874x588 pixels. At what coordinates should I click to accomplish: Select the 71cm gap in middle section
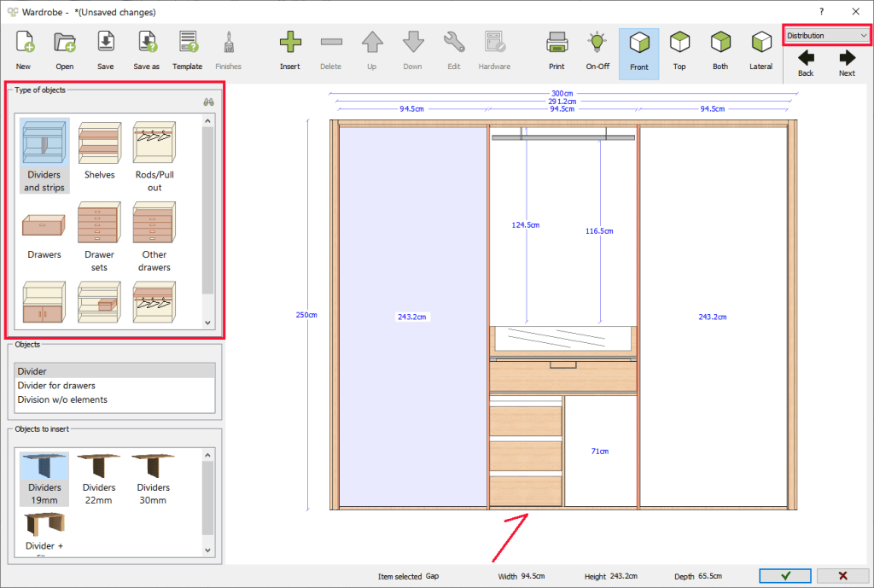(x=600, y=451)
